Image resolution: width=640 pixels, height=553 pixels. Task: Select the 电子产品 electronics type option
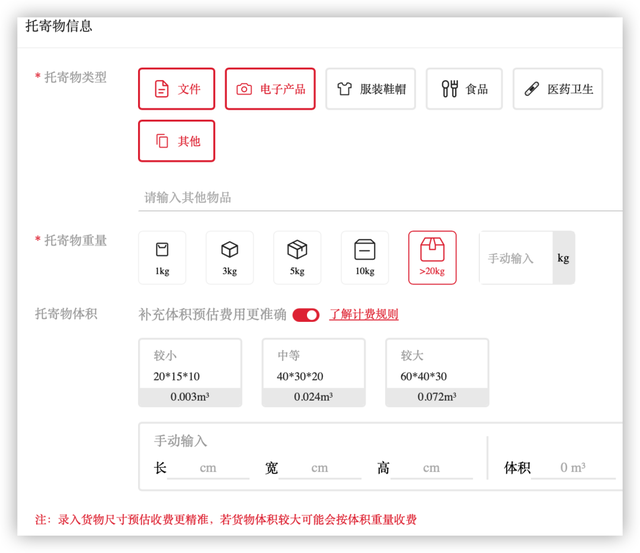click(x=270, y=89)
